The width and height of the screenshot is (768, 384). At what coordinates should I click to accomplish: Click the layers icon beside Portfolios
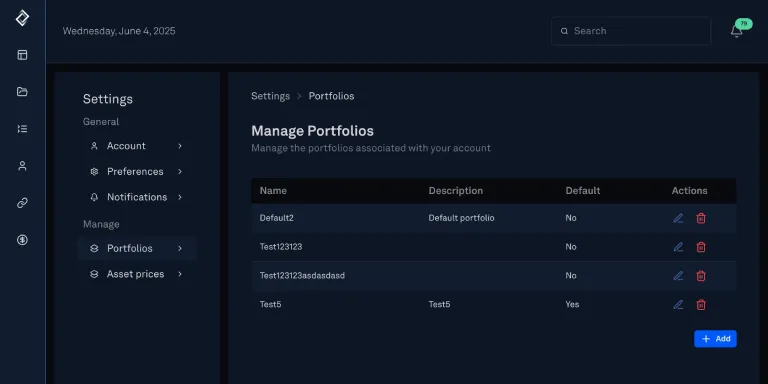click(x=94, y=248)
